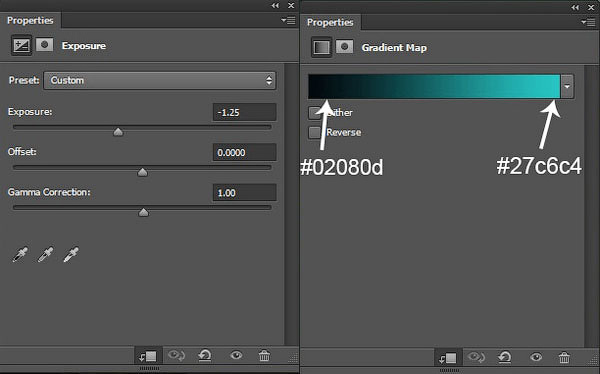This screenshot has height=374, width=600.
Task: Open Exposure panel flyout menu
Action: tap(288, 20)
